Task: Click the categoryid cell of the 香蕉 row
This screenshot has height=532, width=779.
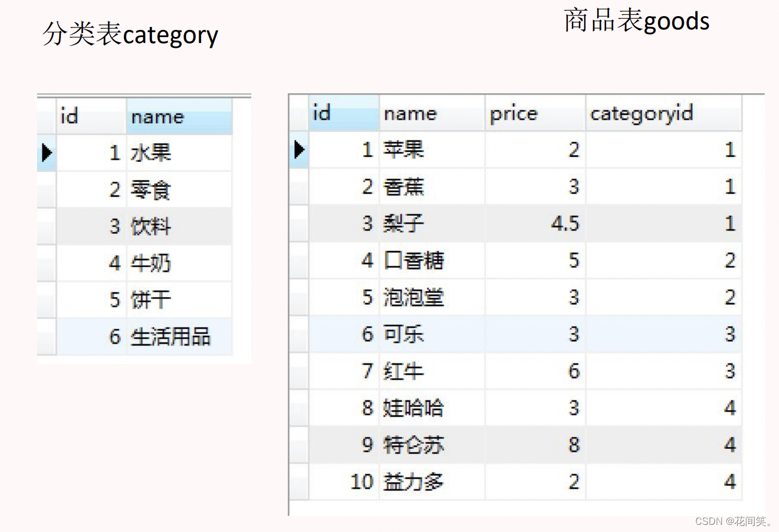Action: (x=664, y=186)
